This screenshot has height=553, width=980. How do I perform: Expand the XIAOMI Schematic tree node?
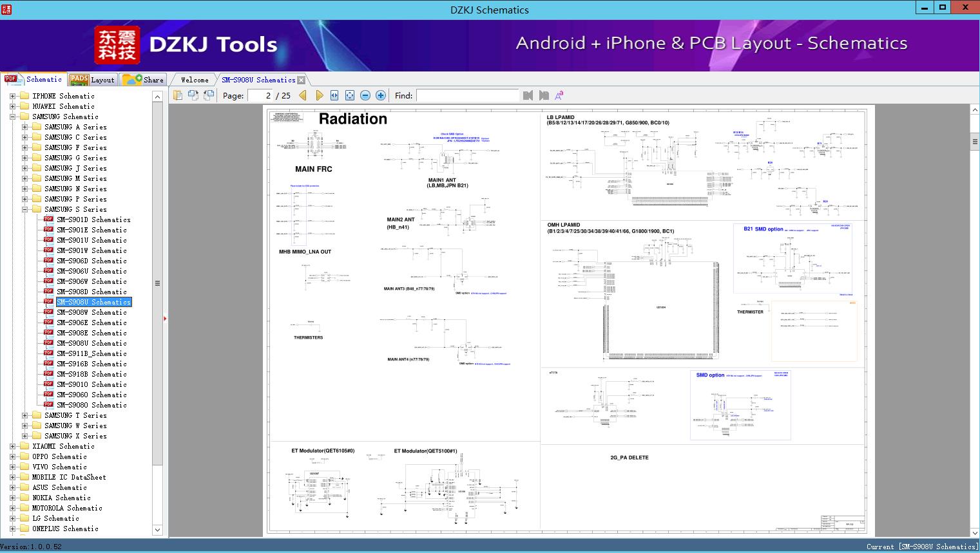click(12, 446)
